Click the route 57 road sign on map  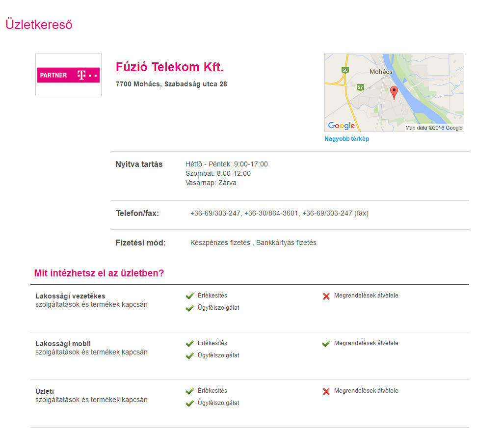tap(360, 87)
